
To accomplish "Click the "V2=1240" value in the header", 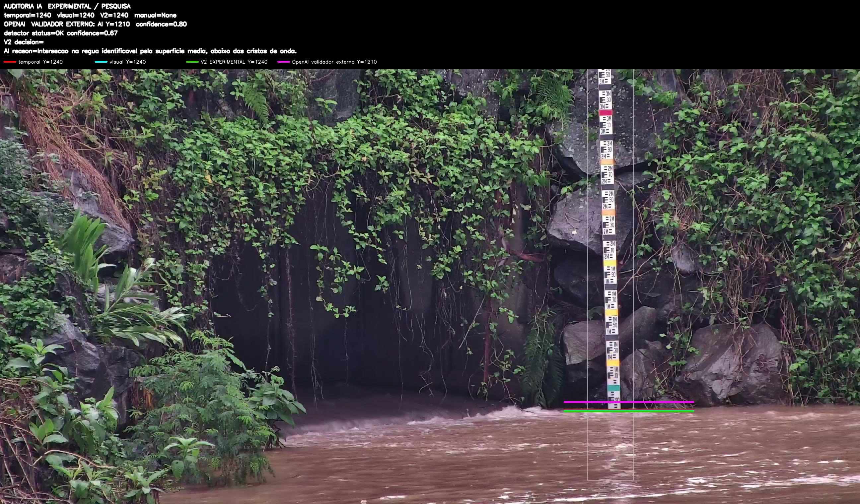I will point(114,15).
